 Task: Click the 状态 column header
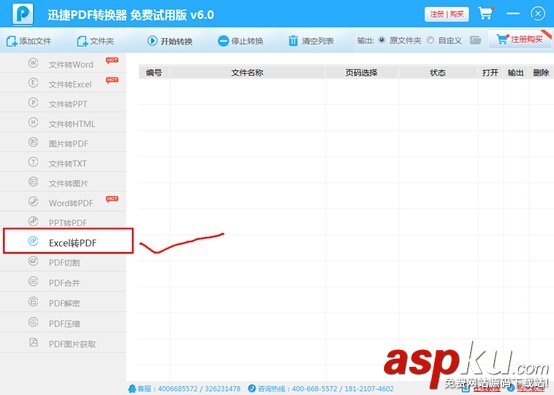(437, 72)
